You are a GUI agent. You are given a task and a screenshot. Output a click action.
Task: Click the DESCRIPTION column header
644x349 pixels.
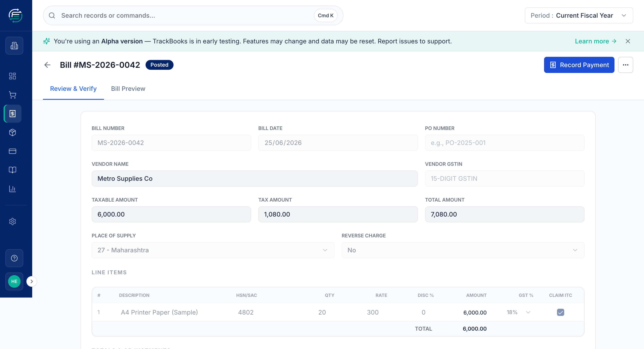pos(134,295)
